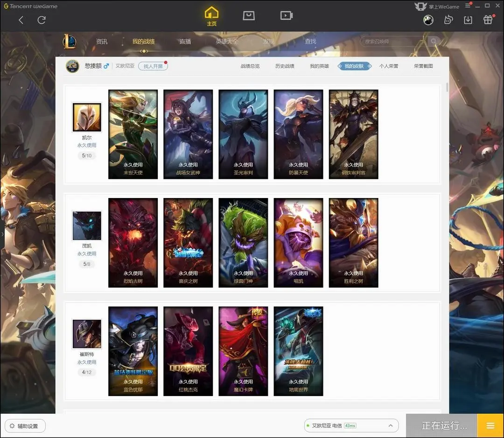The image size is (504, 438).
Task: Click the 艾欧尼亚 server label near the name
Action: coord(125,66)
